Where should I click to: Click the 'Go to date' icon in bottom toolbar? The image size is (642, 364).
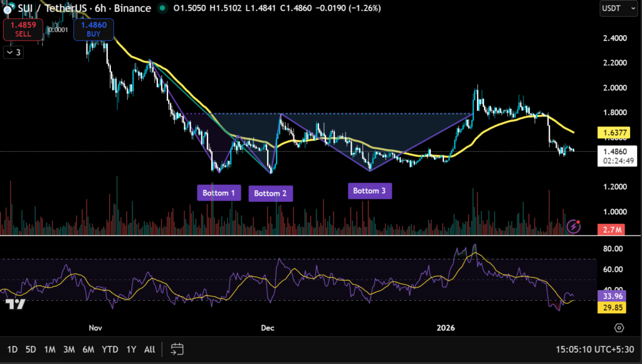(176, 350)
